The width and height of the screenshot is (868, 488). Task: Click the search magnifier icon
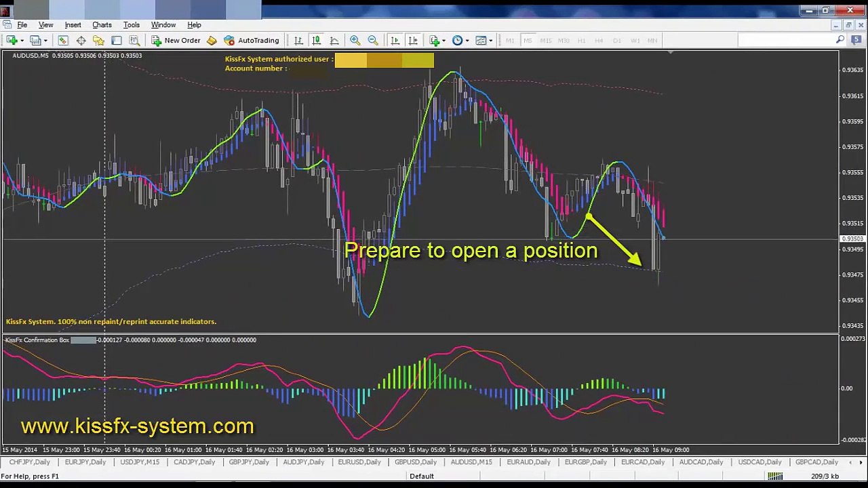click(841, 41)
